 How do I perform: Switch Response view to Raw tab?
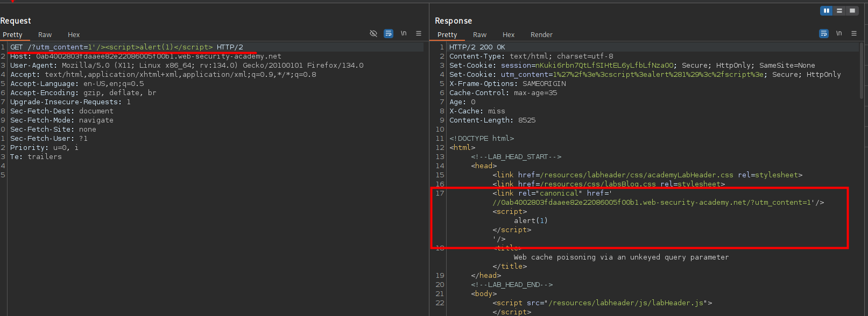point(480,34)
